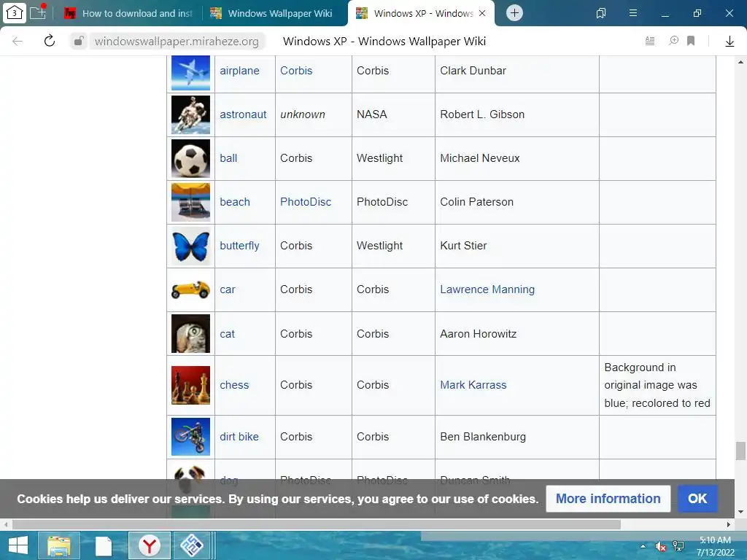Open the blue diamond app in taskbar
The image size is (747, 560).
pos(192,545)
